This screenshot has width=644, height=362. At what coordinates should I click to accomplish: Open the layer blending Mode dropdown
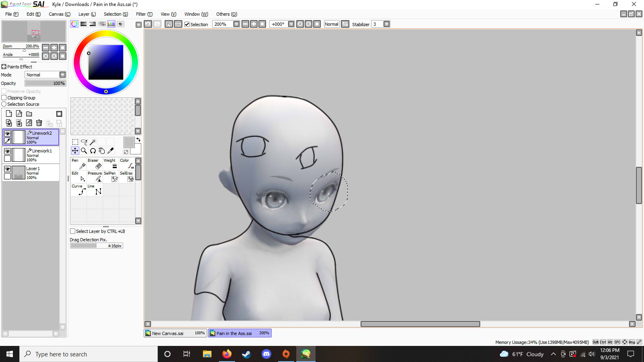[62, 75]
